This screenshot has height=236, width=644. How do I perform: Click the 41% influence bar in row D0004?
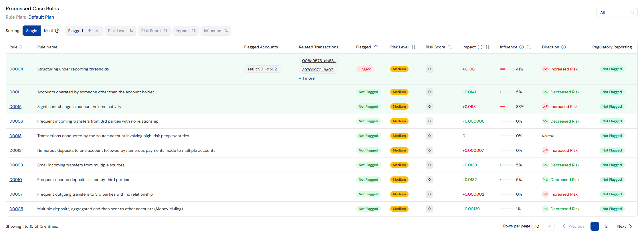[x=507, y=69]
